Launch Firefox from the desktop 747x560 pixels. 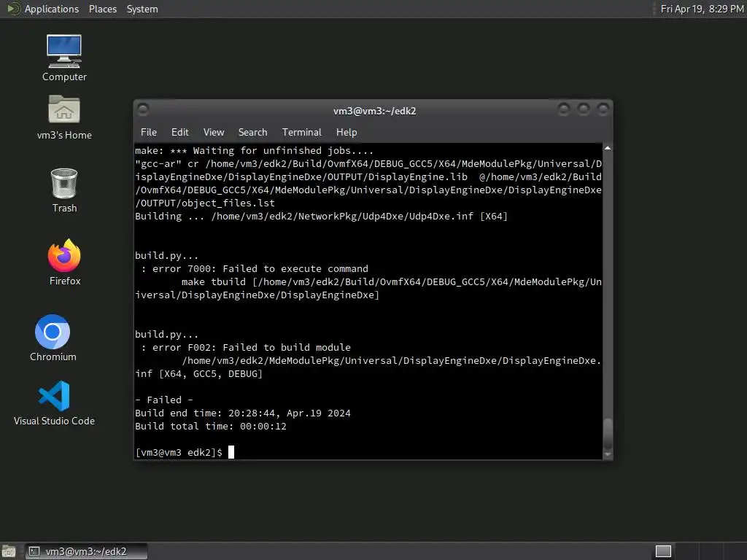[x=64, y=262]
